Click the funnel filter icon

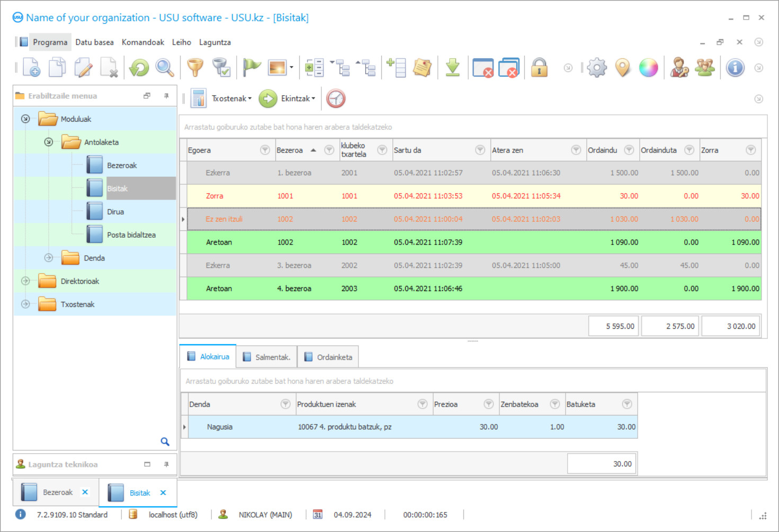tap(195, 68)
